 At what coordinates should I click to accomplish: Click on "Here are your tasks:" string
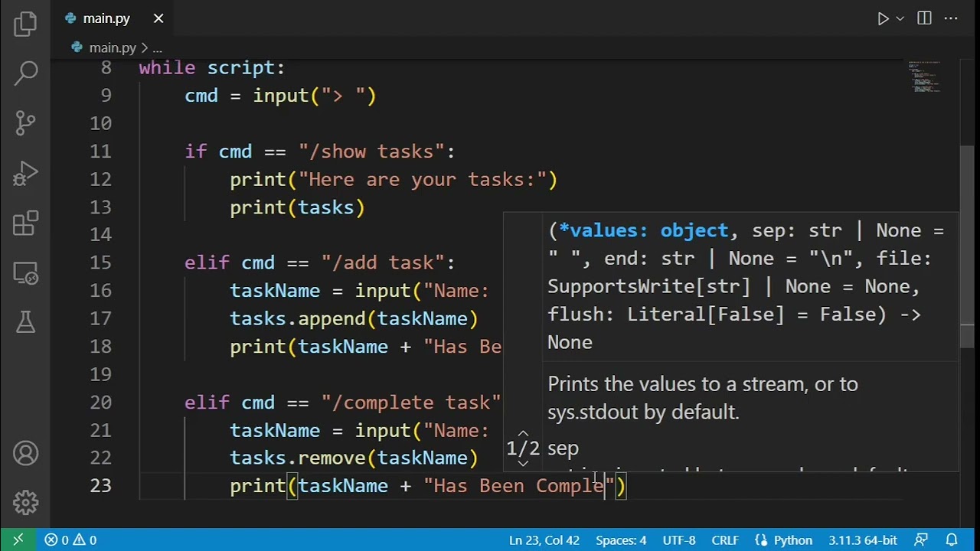click(423, 179)
